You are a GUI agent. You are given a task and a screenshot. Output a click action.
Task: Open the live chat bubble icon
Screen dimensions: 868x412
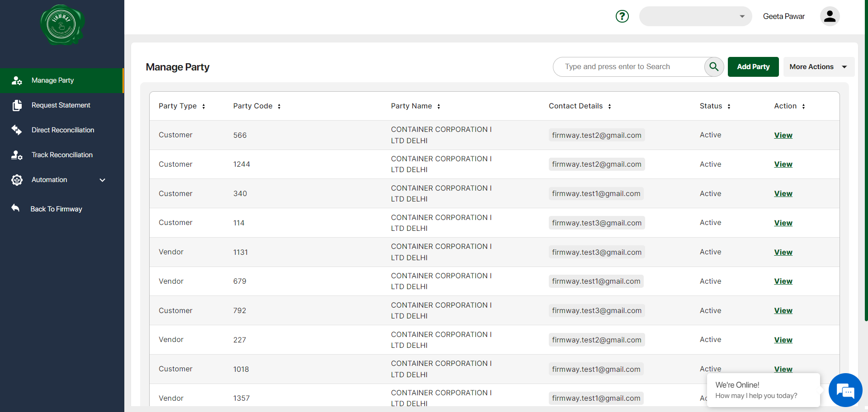coord(845,390)
